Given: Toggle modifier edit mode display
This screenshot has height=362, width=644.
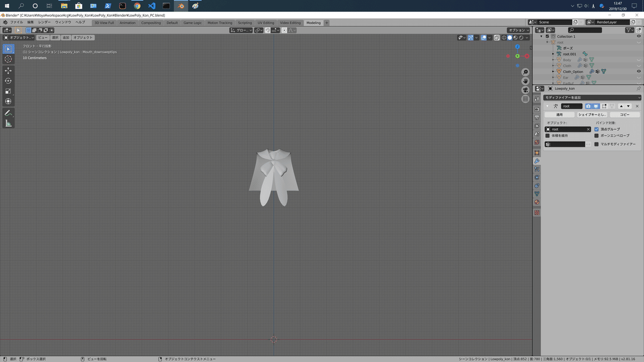Looking at the screenshot, I should click(x=604, y=106).
